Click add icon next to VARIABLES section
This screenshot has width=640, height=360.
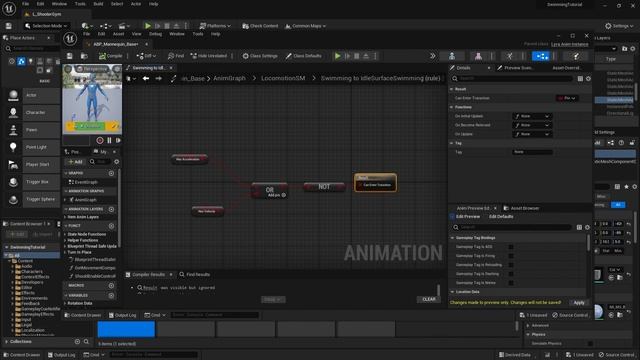111,296
